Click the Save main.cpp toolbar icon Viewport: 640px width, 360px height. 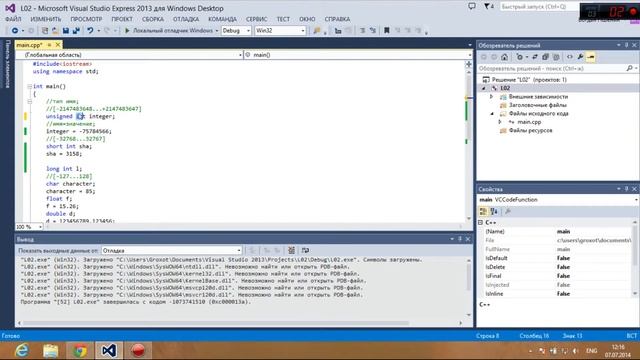pyautogui.click(x=66, y=31)
